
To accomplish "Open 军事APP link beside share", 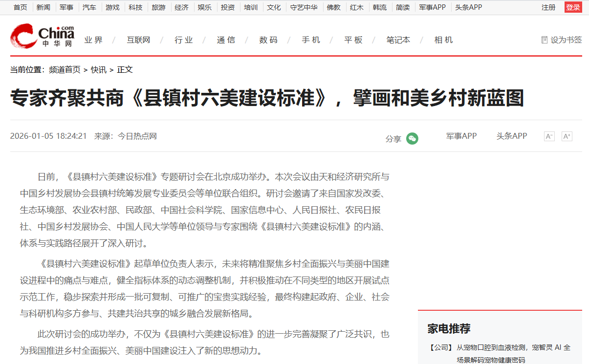I will [461, 136].
